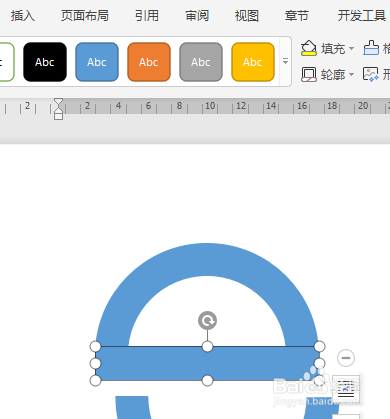Viewport: 390px width, 419px height.
Task: Click the blue arc ring shape
Action: (207, 260)
